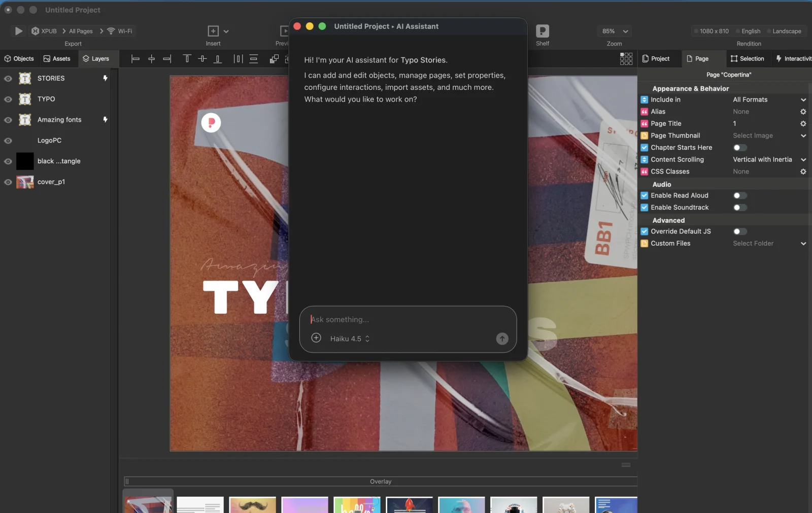Toggle Override Default JS switch
Screen dimensions: 812x513
tap(740, 231)
